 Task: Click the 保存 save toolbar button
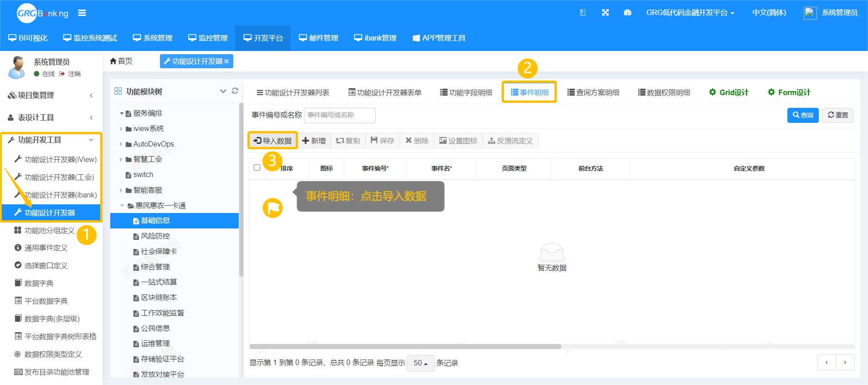coord(383,141)
